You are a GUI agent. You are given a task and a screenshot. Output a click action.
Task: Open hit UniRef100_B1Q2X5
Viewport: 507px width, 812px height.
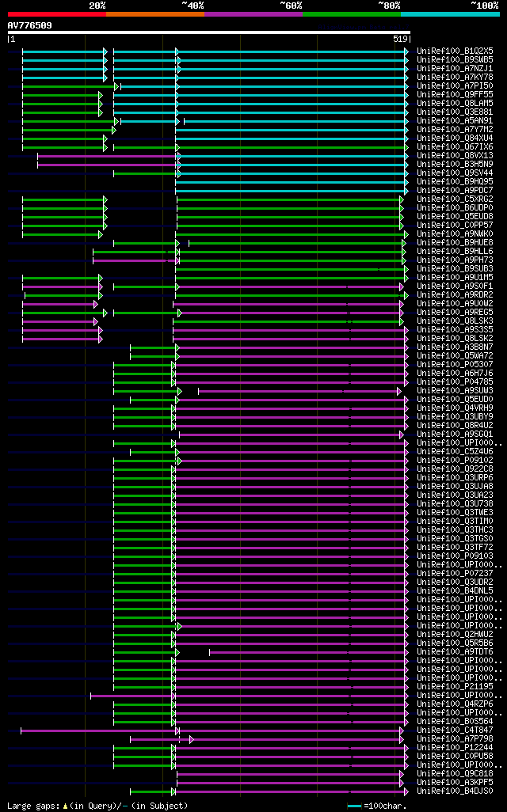456,51
